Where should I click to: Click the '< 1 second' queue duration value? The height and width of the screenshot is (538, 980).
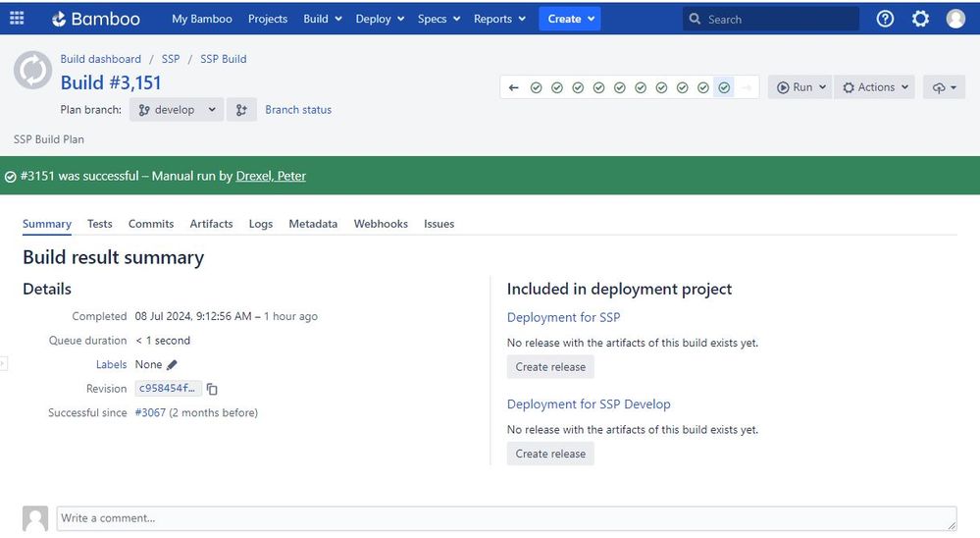click(x=163, y=341)
